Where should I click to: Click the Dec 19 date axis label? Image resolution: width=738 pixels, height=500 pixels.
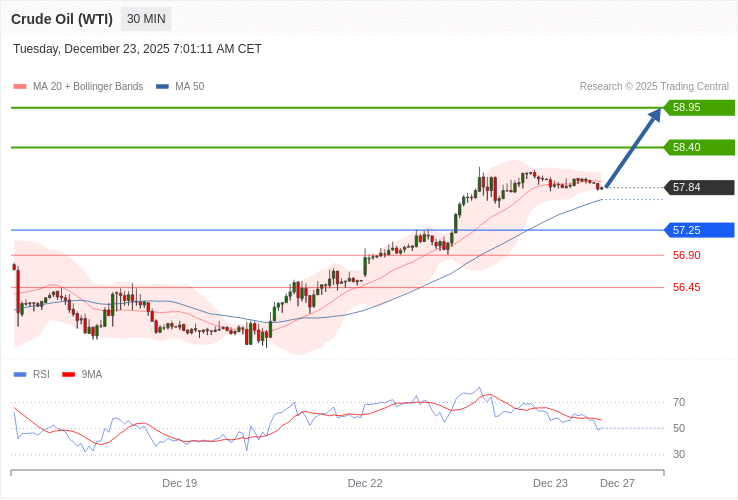180,484
